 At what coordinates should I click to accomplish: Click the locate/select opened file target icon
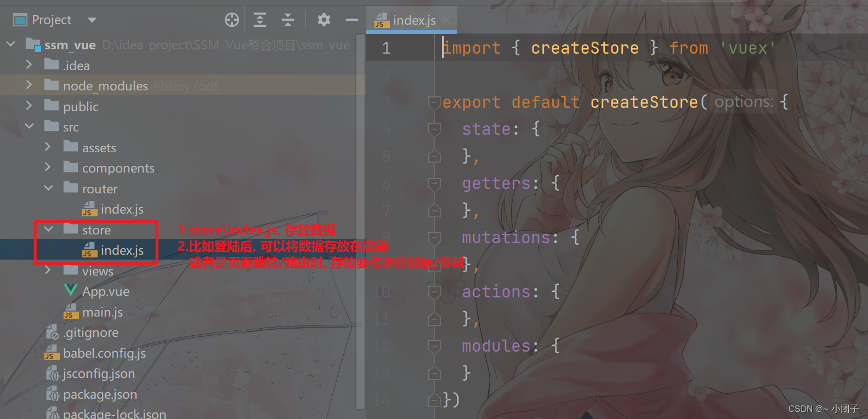click(232, 20)
